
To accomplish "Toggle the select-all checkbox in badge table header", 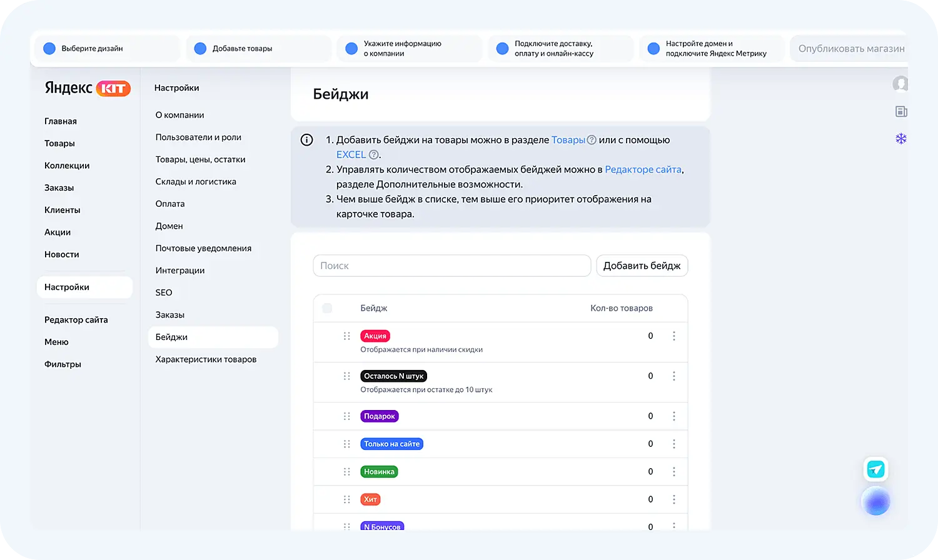I will coord(327,308).
